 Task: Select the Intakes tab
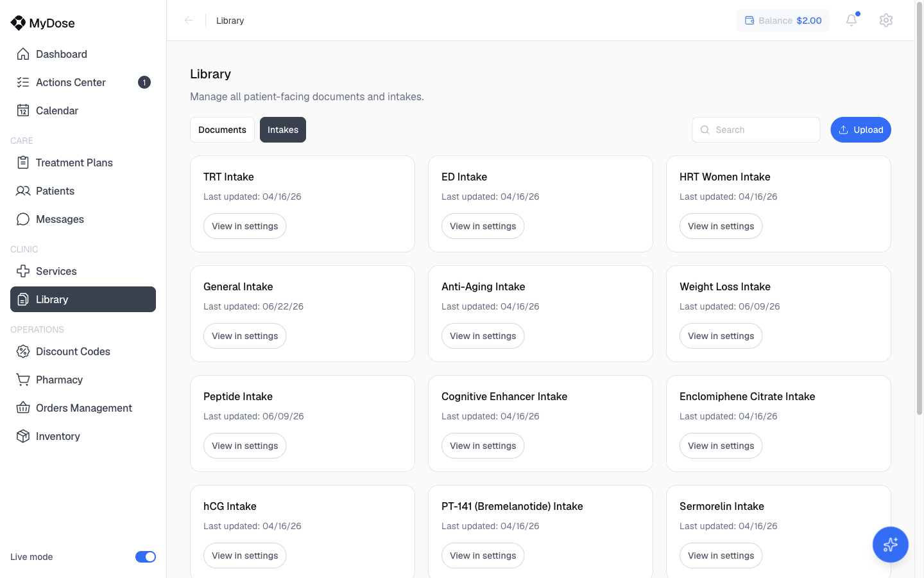283,130
